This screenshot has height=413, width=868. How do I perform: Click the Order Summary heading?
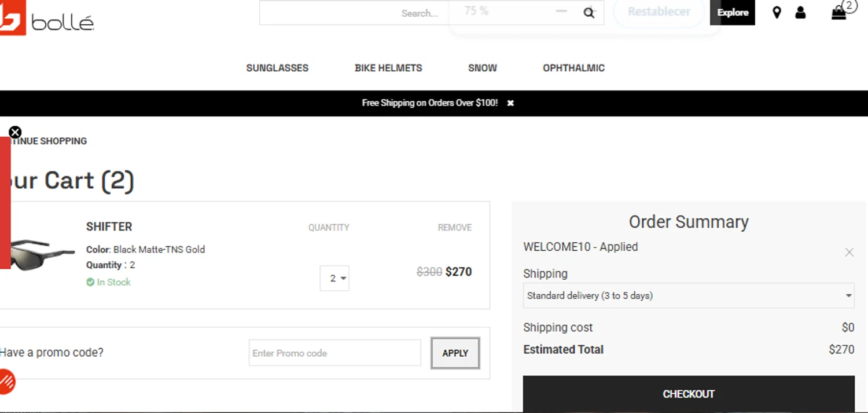click(x=689, y=222)
